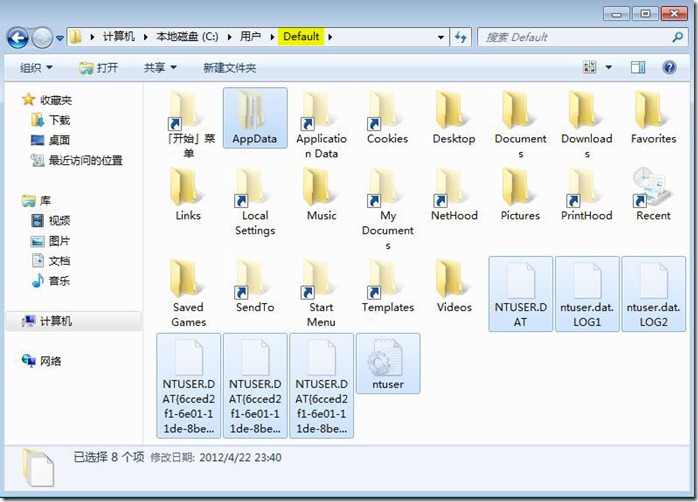Select the Favorites folder
This screenshot has width=698, height=502.
653,118
